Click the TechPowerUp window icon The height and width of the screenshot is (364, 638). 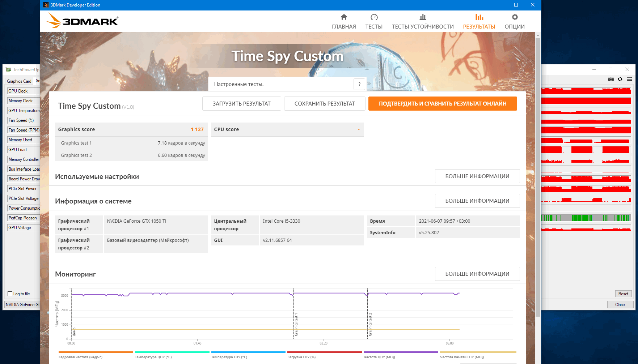[x=9, y=69]
